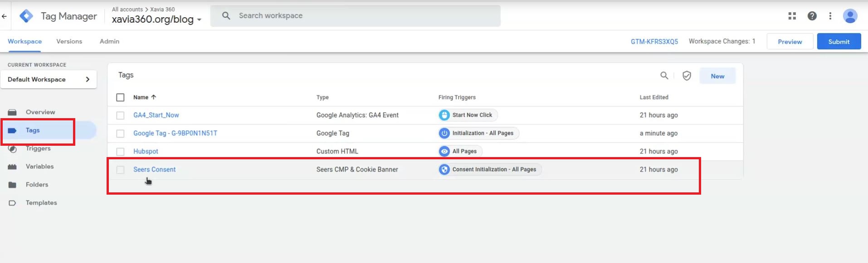
Task: Click the Tags sidebar icon
Action: tap(12, 130)
